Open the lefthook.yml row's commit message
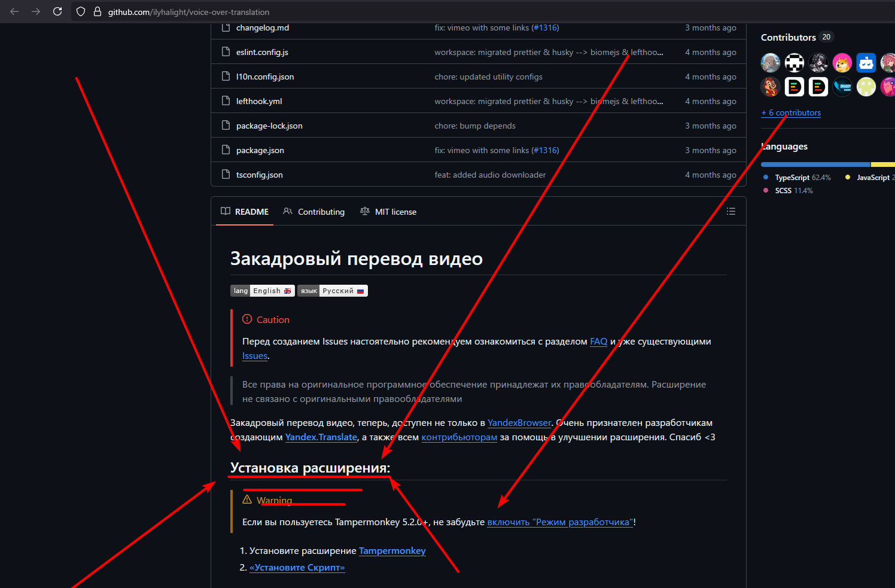 point(549,101)
